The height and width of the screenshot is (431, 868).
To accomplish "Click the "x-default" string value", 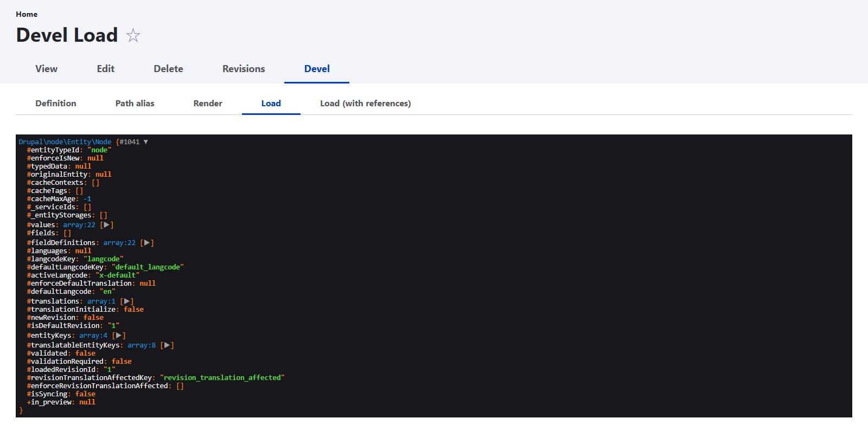I will click(x=118, y=275).
